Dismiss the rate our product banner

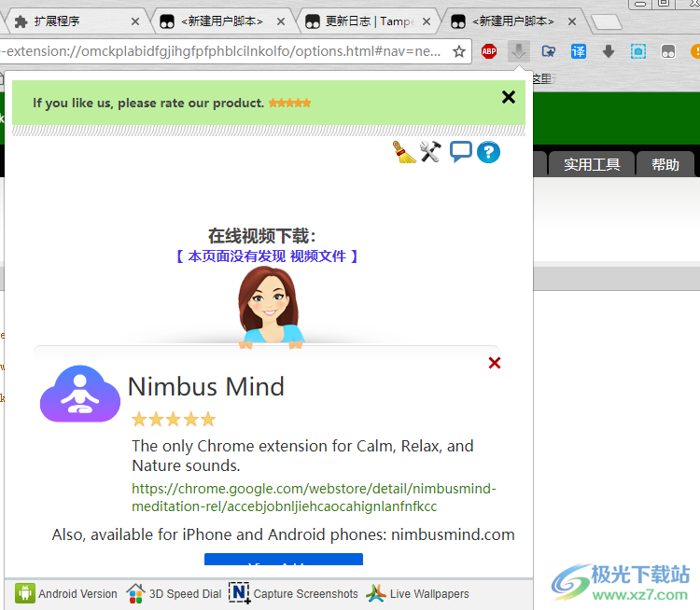509,97
